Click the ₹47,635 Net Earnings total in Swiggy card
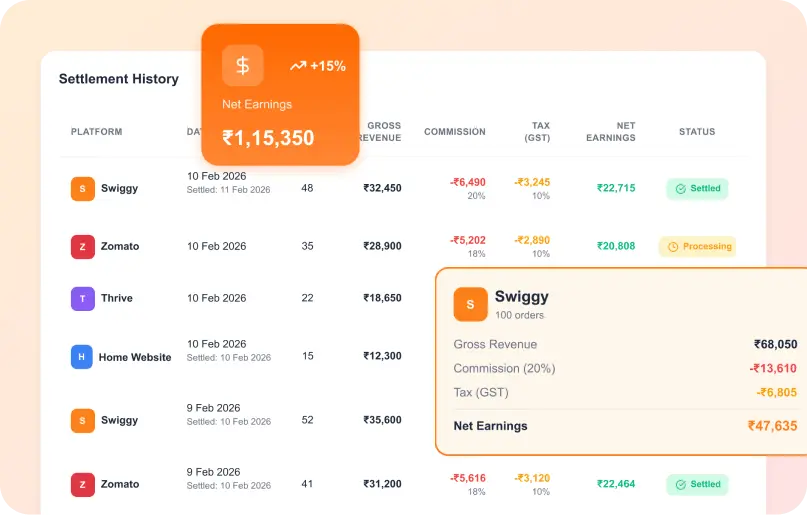This screenshot has height=515, width=807. pyautogui.click(x=772, y=426)
